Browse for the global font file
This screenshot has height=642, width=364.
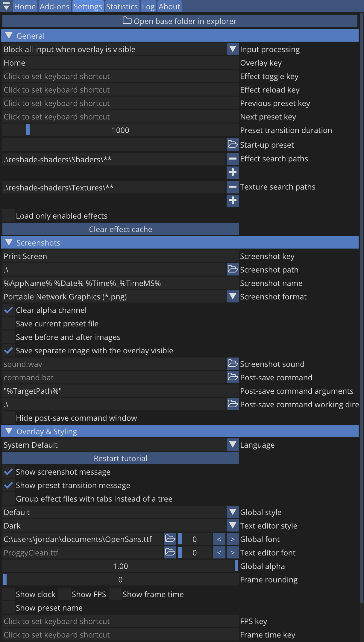coord(170,539)
